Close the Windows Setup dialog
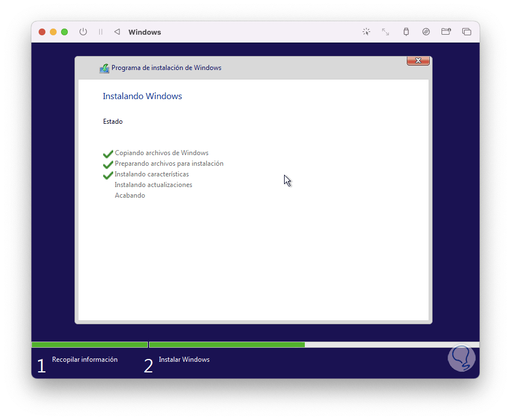This screenshot has height=420, width=511. [x=418, y=60]
